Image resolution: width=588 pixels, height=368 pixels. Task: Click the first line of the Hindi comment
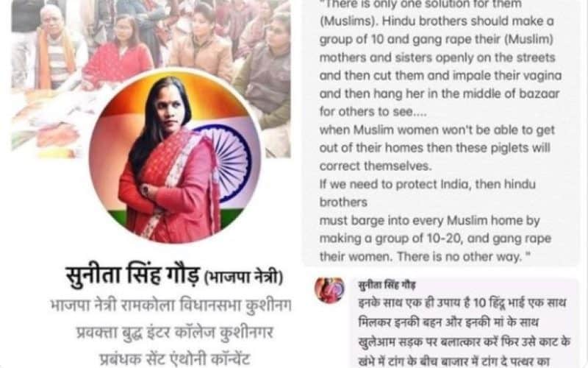pyautogui.click(x=462, y=302)
